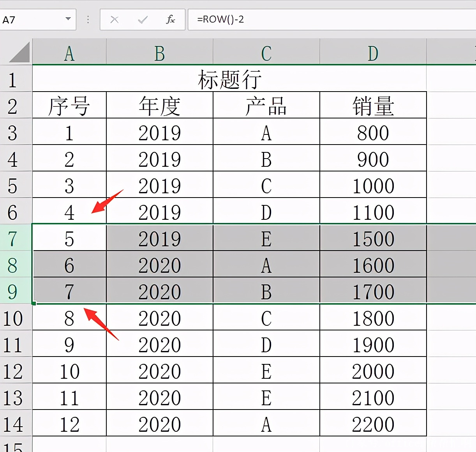The width and height of the screenshot is (476, 452).
Task: Select the cell containing 销量
Action: coord(373,106)
